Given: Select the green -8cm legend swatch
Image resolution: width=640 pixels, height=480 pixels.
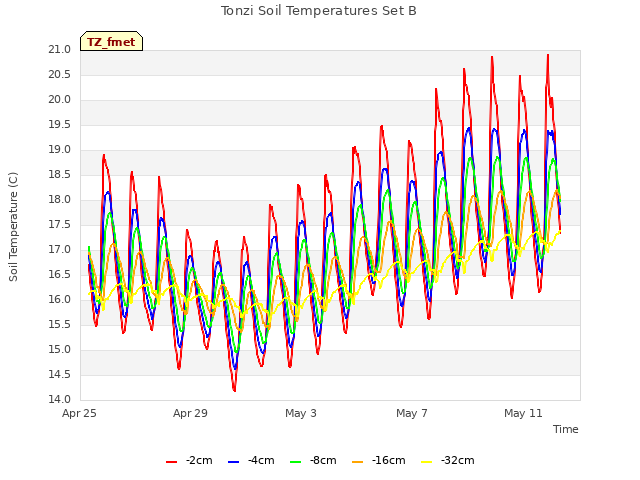Looking at the screenshot, I should (295, 462).
